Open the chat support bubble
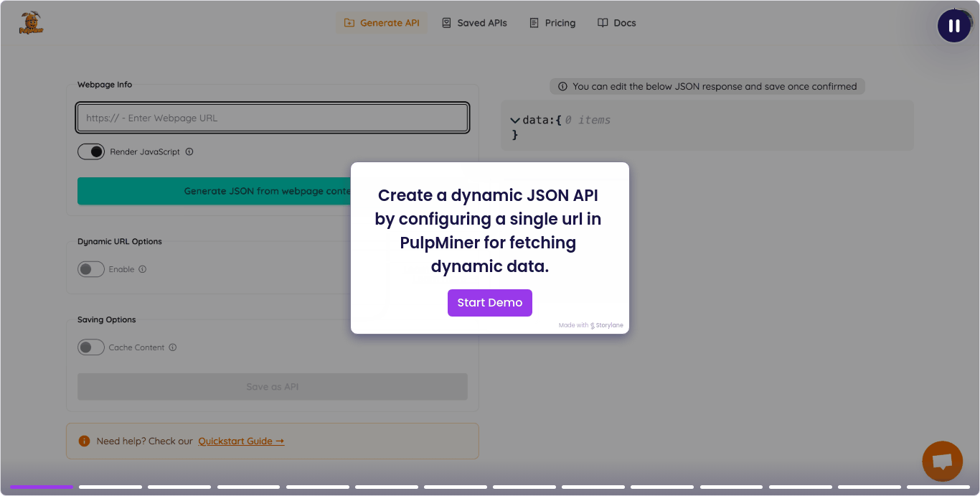 (x=942, y=461)
